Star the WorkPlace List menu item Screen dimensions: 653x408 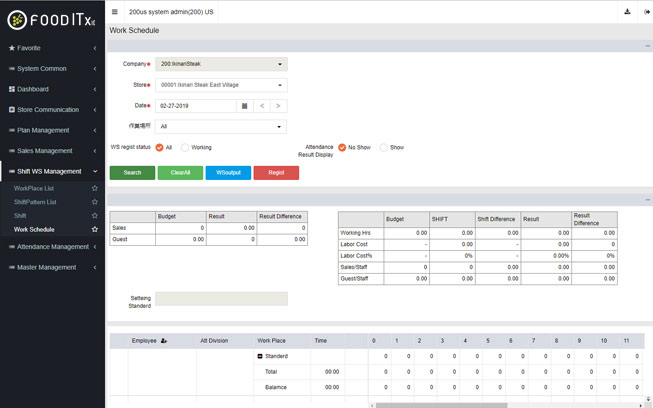pyautogui.click(x=95, y=188)
